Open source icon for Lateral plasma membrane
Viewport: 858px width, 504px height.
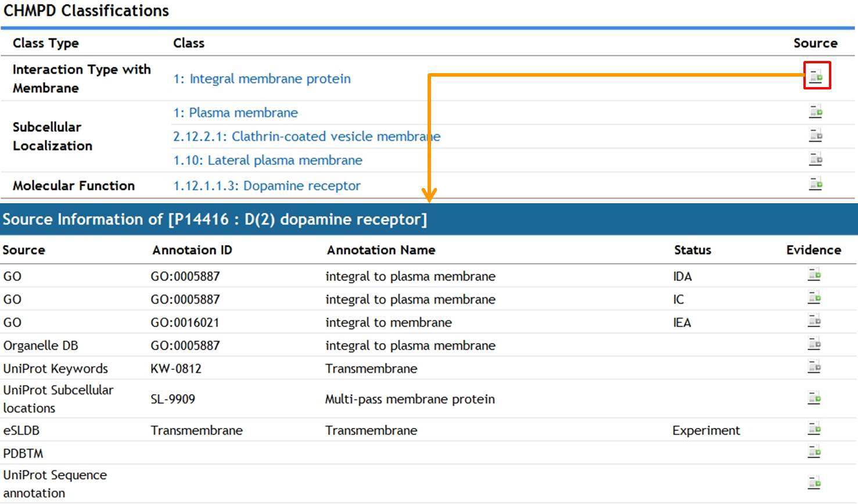click(816, 158)
